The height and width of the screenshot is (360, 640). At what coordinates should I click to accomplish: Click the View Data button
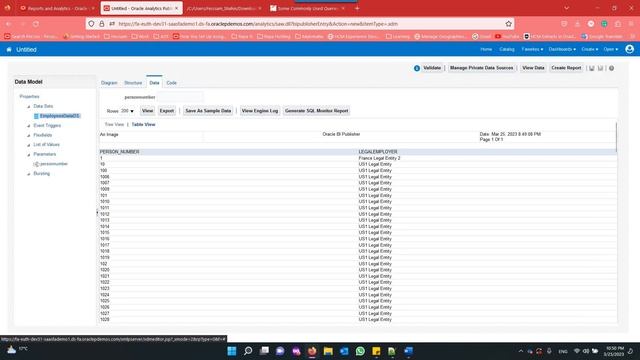533,68
